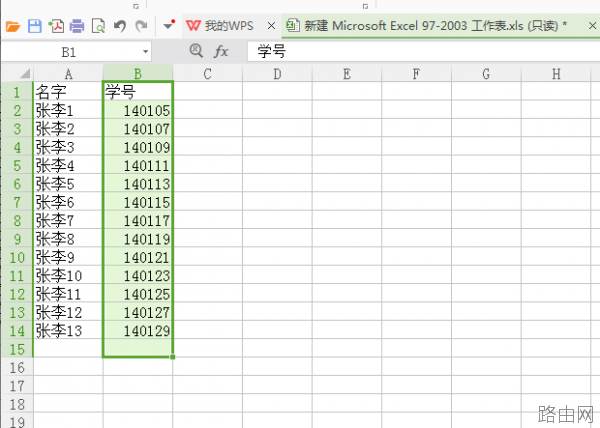Click cell 张李9
The width and height of the screenshot is (600, 428).
68,257
